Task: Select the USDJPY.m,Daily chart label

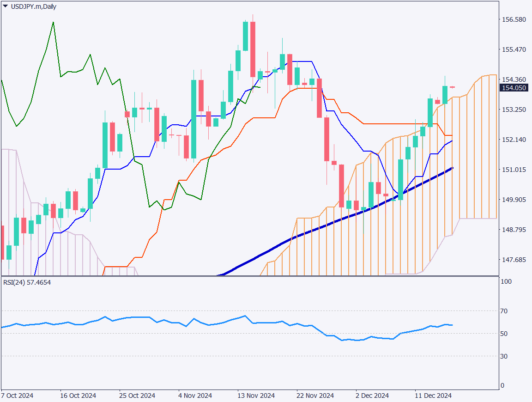Action: click(32, 6)
